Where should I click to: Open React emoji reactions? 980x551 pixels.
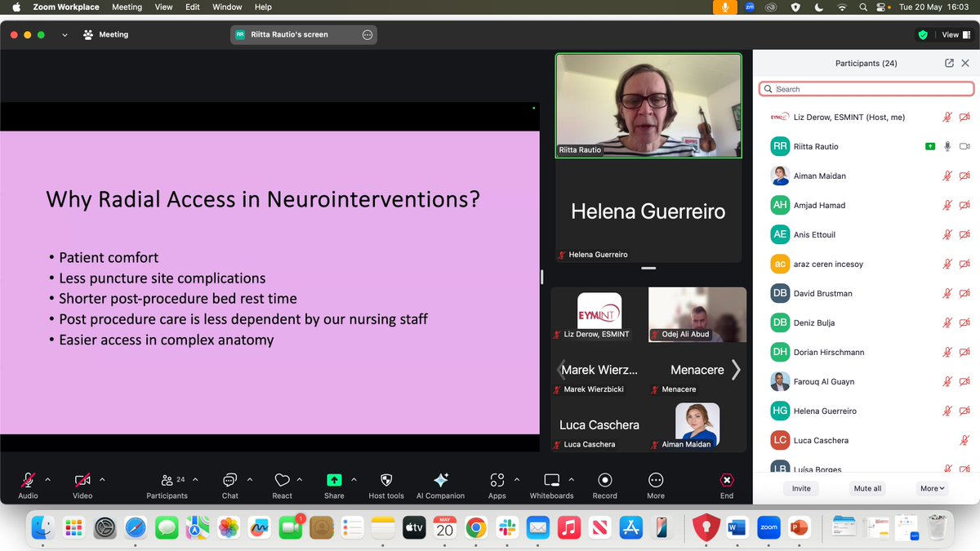283,481
